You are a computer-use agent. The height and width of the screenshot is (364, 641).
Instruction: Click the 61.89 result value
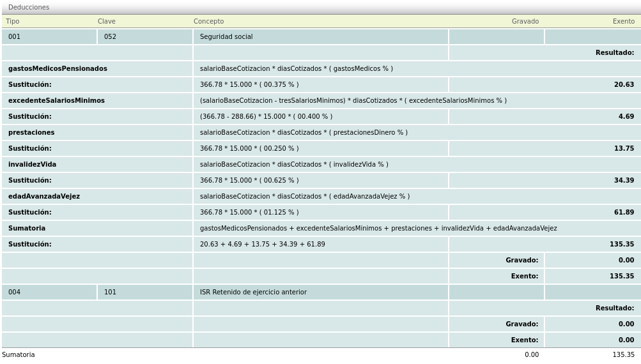624,212
